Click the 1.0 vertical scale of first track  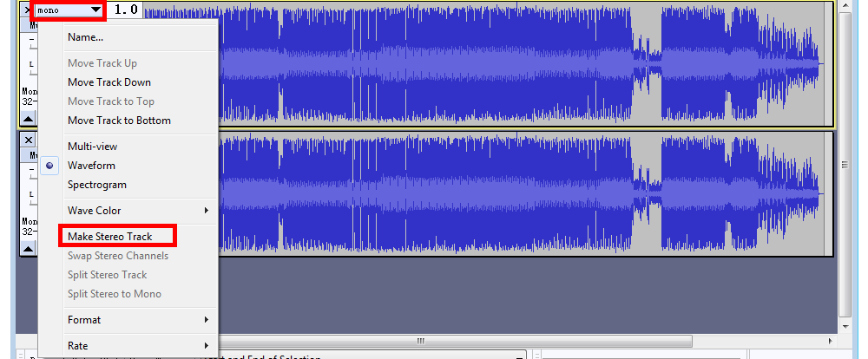coord(126,10)
